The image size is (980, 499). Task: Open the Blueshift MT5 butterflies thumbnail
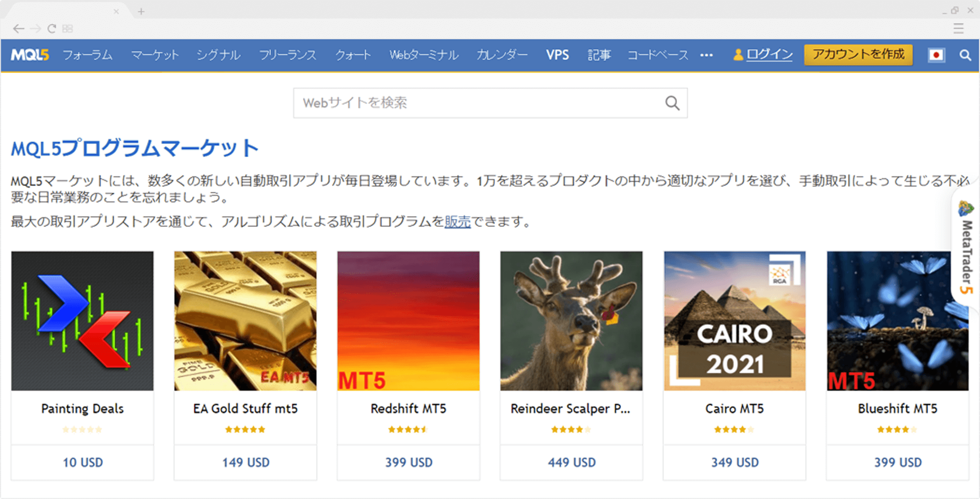[x=897, y=321]
